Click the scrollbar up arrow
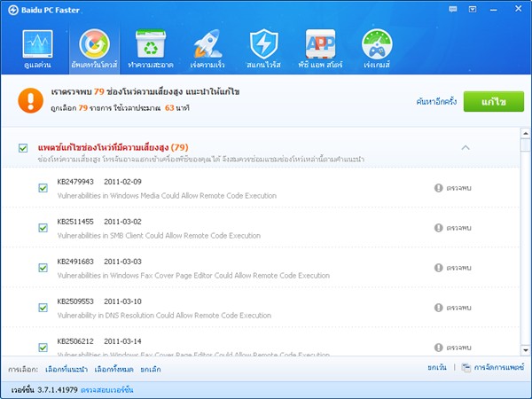532x399 pixels. point(526,133)
